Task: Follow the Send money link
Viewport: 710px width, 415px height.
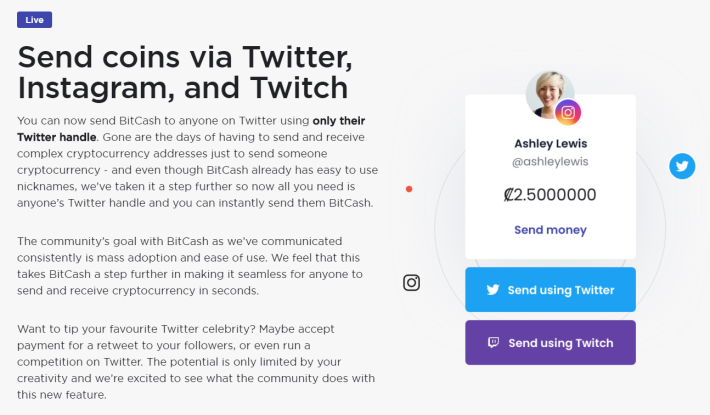Action: pyautogui.click(x=550, y=230)
